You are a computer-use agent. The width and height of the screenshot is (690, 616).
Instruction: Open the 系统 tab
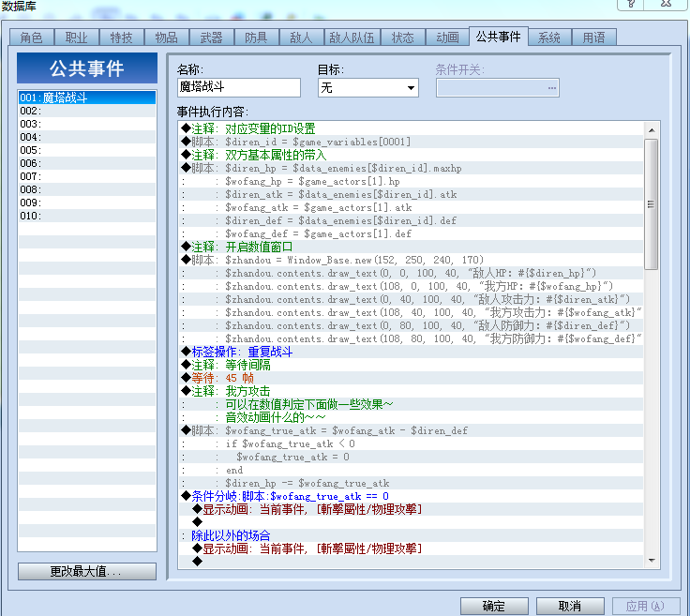tap(549, 38)
